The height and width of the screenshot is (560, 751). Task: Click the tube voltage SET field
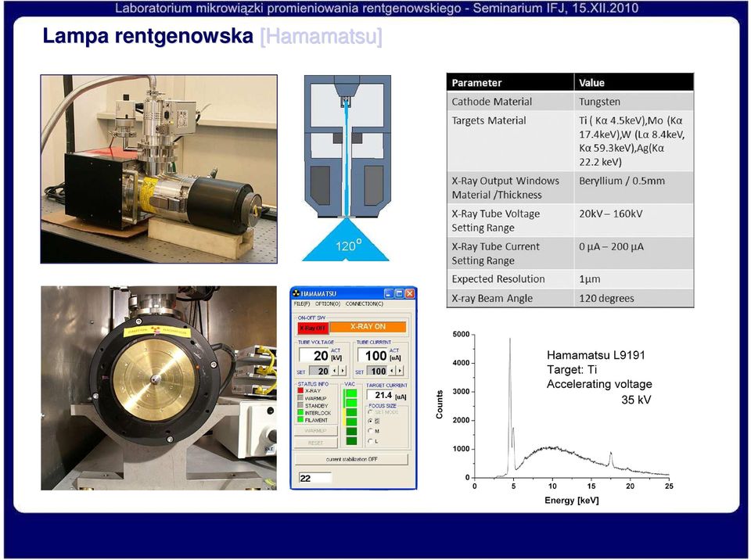point(319,372)
